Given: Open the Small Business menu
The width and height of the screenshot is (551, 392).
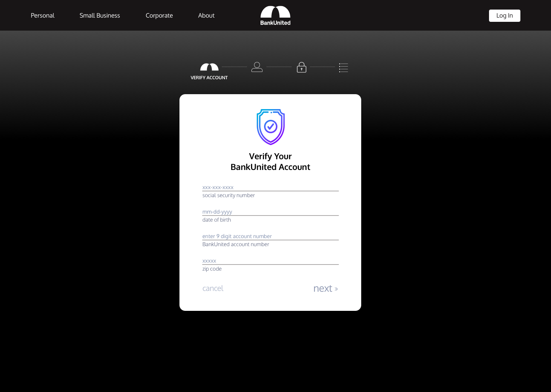Looking at the screenshot, I should pyautogui.click(x=100, y=15).
